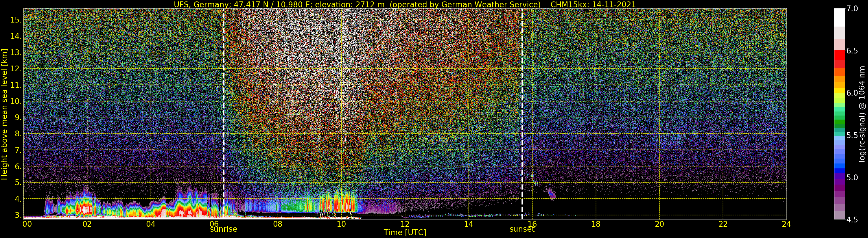
Task: Click the "5.0" colorbar tick label
Action: (852, 177)
